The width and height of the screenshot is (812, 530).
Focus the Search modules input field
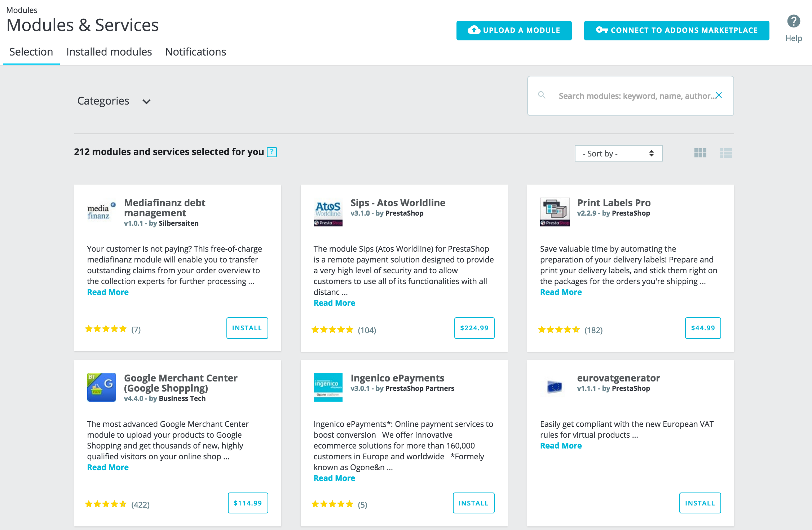(630, 96)
